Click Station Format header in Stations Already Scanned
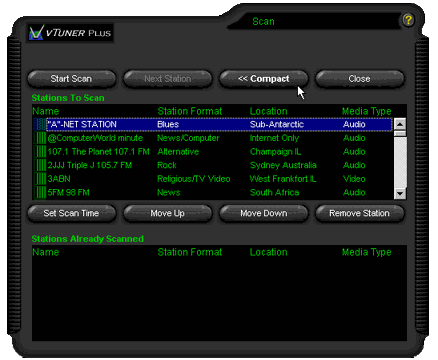The width and height of the screenshot is (438, 360). (190, 252)
